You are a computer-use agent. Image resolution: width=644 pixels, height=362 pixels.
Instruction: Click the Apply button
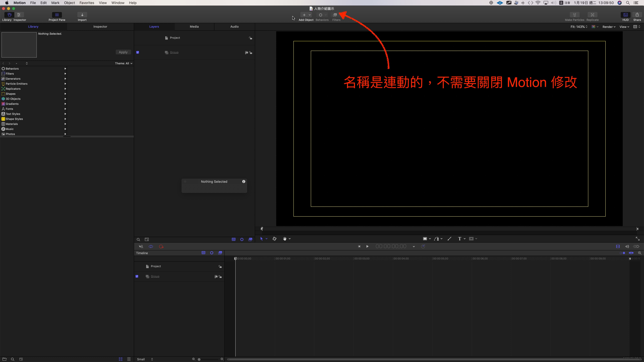click(x=123, y=52)
